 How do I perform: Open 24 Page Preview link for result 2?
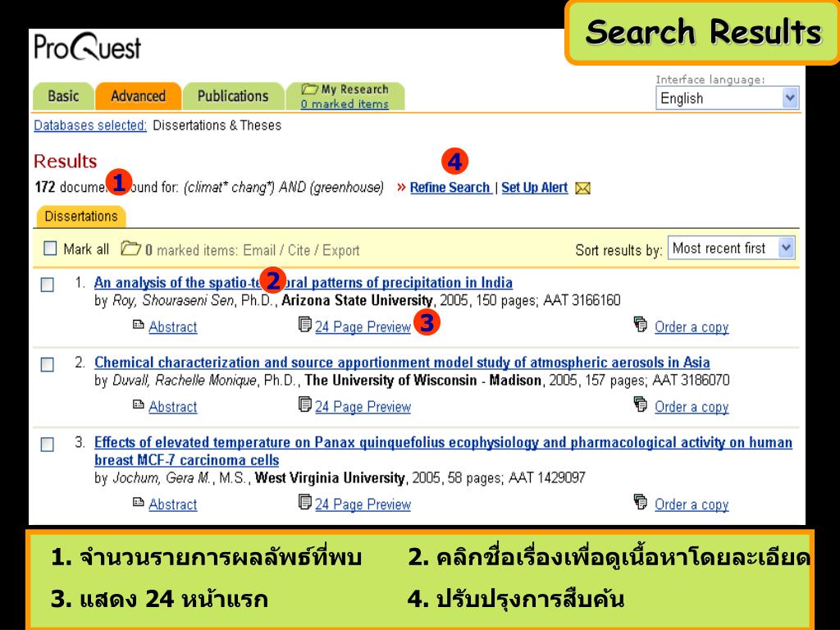click(x=363, y=407)
